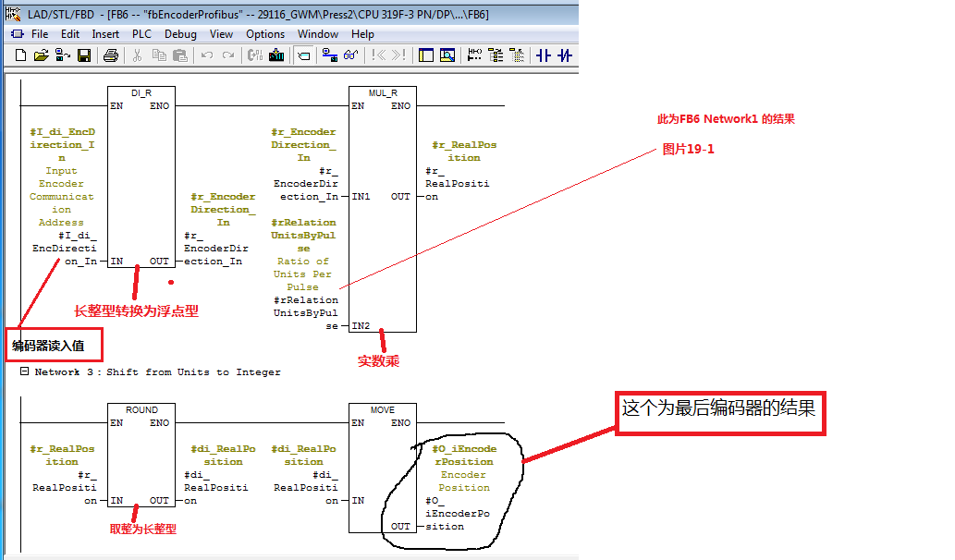Select the #di_RealPosition operand at the MOVE input
This screenshot has height=560, width=955.
click(305, 488)
